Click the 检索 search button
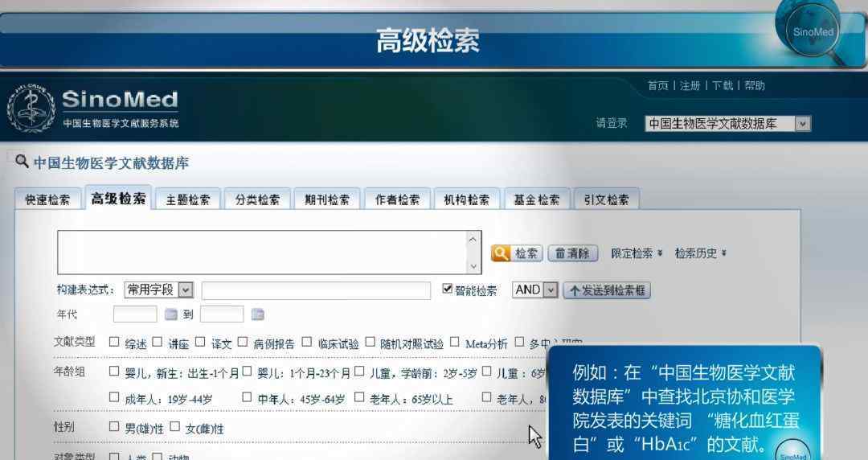The width and height of the screenshot is (868, 460). tap(517, 253)
